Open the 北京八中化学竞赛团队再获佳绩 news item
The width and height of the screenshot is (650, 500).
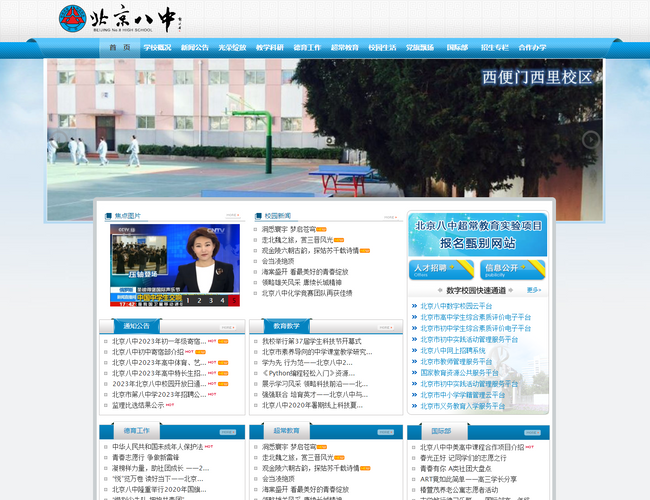(x=307, y=293)
